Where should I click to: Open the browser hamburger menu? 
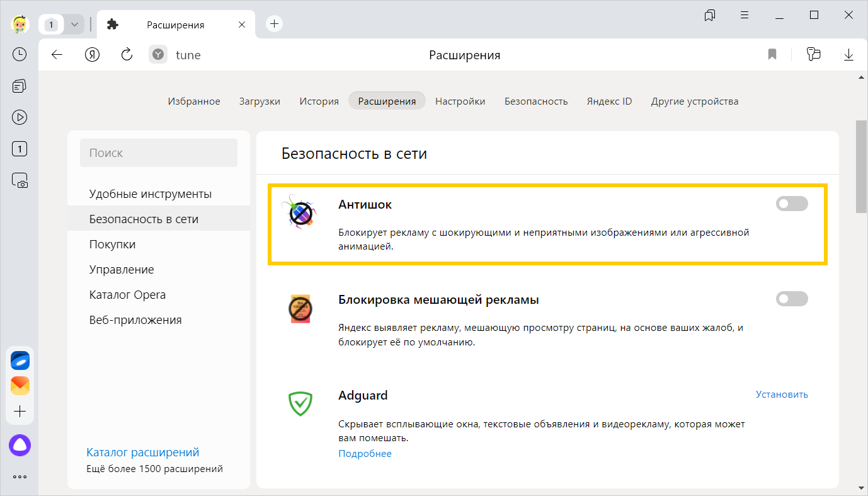click(745, 15)
